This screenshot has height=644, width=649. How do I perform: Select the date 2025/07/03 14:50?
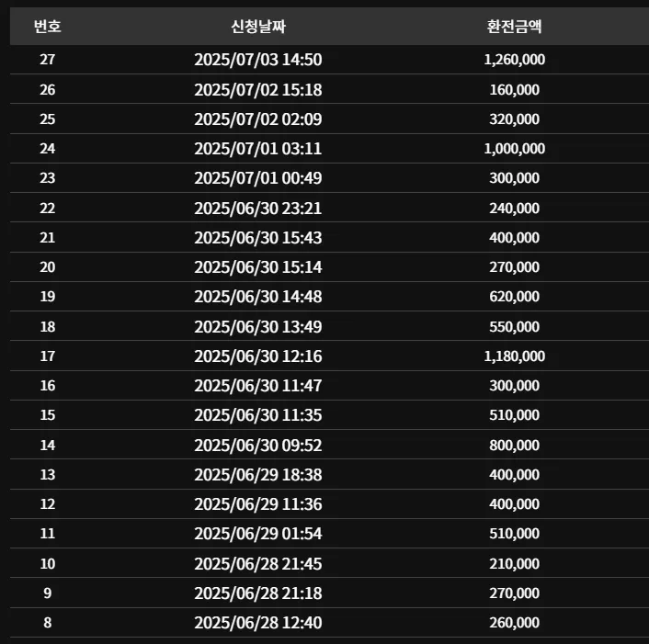tap(258, 60)
